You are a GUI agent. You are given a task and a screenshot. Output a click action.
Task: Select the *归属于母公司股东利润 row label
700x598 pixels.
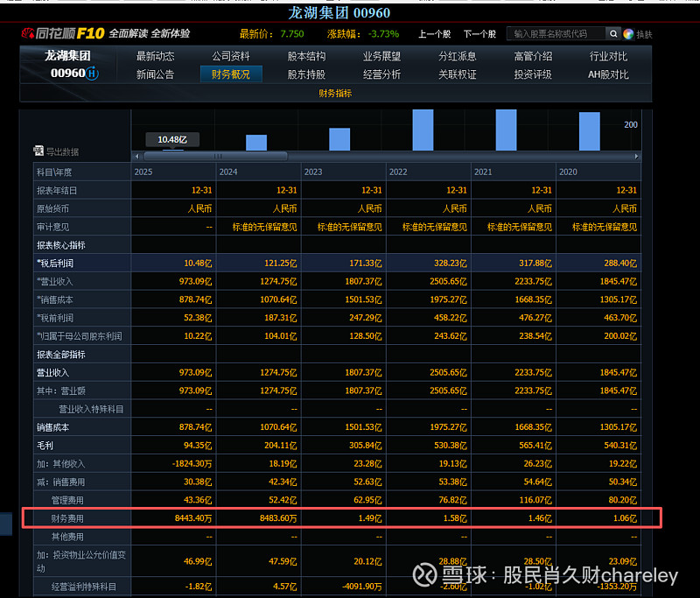coord(79,336)
